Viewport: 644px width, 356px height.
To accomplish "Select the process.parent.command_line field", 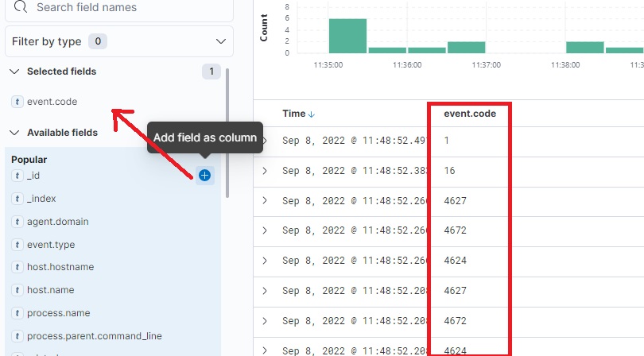I will click(x=88, y=336).
